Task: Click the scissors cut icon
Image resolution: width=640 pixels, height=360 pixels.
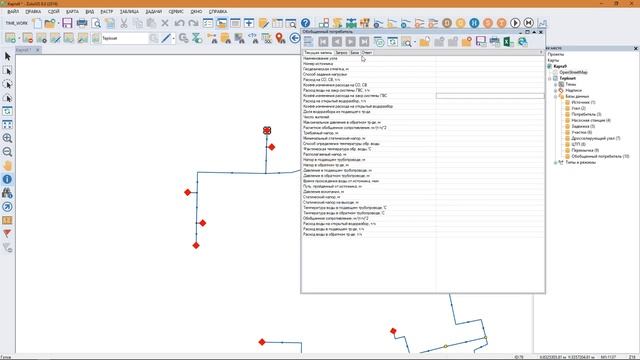Action: 124,23
